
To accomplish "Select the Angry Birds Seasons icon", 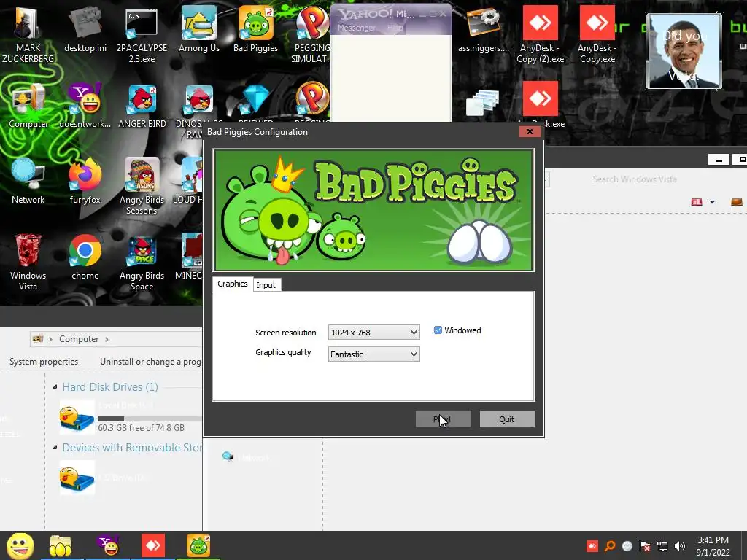I will coord(142,186).
